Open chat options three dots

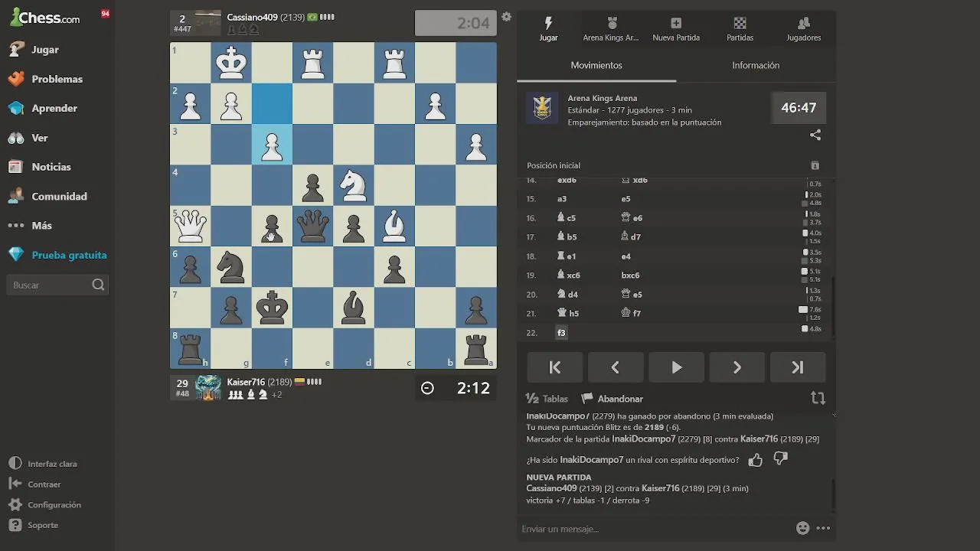click(x=823, y=528)
